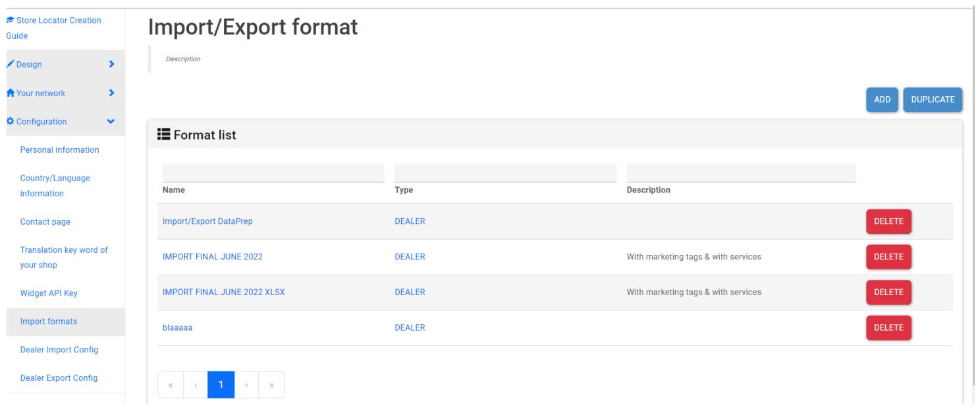This screenshot has width=980, height=413.
Task: Go to next page with › button
Action: pyautogui.click(x=246, y=385)
